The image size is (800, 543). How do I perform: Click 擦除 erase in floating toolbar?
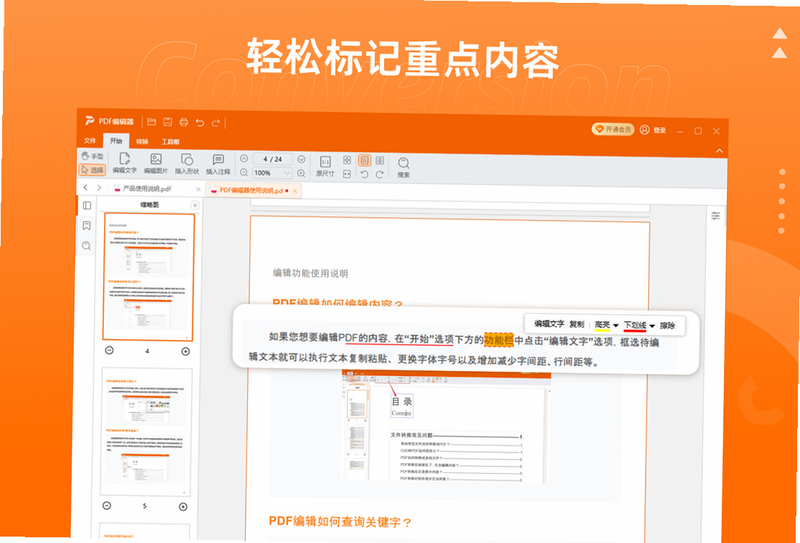coord(667,326)
